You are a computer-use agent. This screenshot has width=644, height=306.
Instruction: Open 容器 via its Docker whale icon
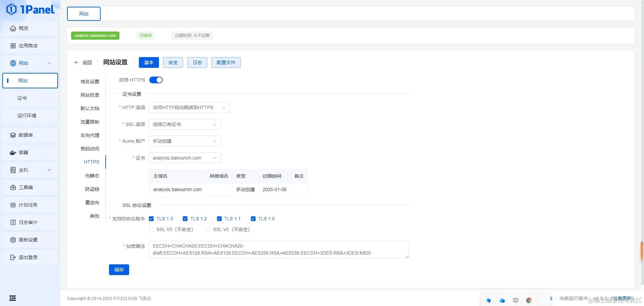coord(13,152)
